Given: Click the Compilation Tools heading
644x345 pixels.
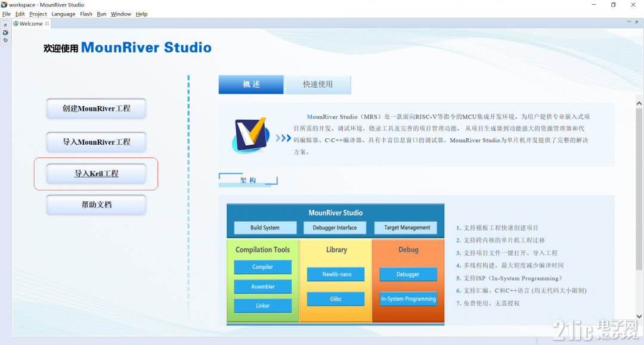Looking at the screenshot, I should [x=262, y=250].
